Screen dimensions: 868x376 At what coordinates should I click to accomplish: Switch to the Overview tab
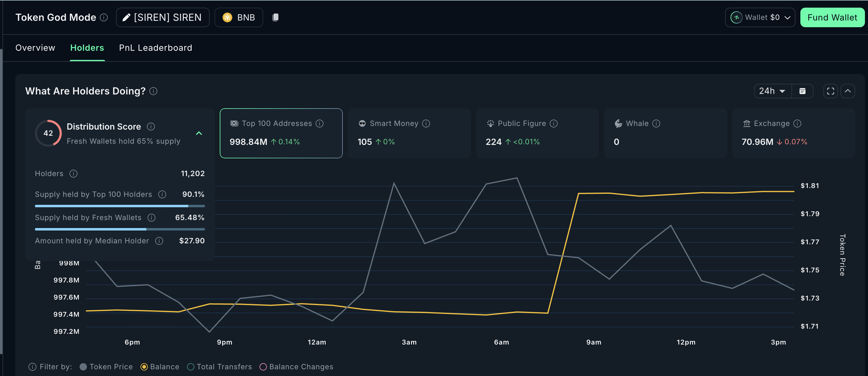[35, 48]
